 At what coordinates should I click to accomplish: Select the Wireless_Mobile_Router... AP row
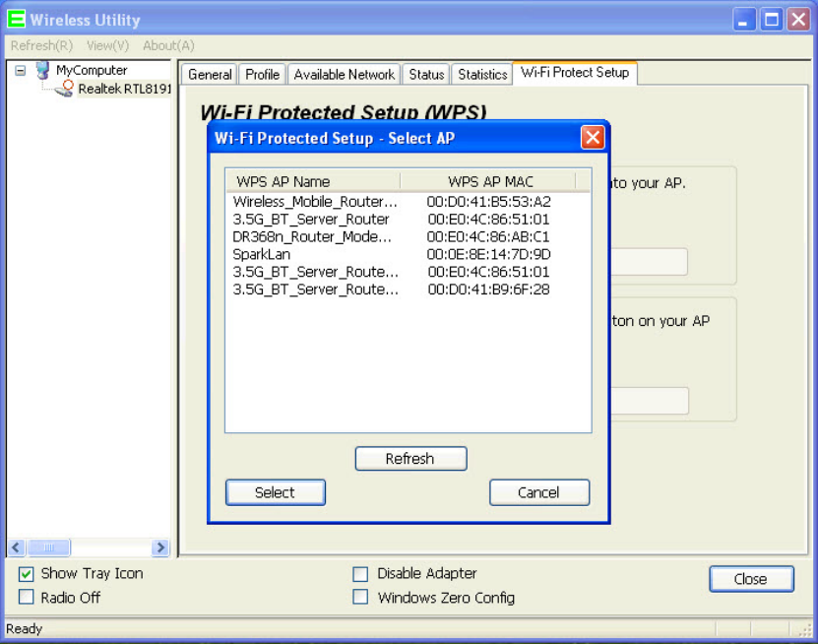click(408, 202)
